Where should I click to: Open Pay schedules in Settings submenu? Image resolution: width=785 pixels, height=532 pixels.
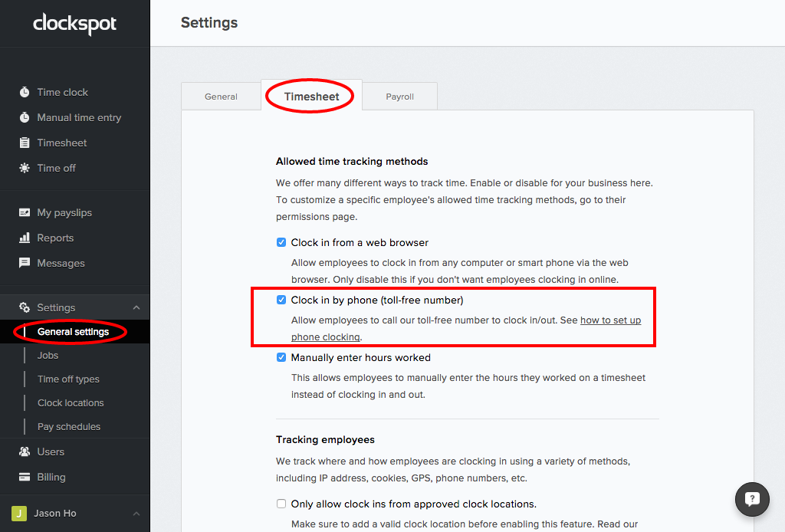[x=69, y=426]
